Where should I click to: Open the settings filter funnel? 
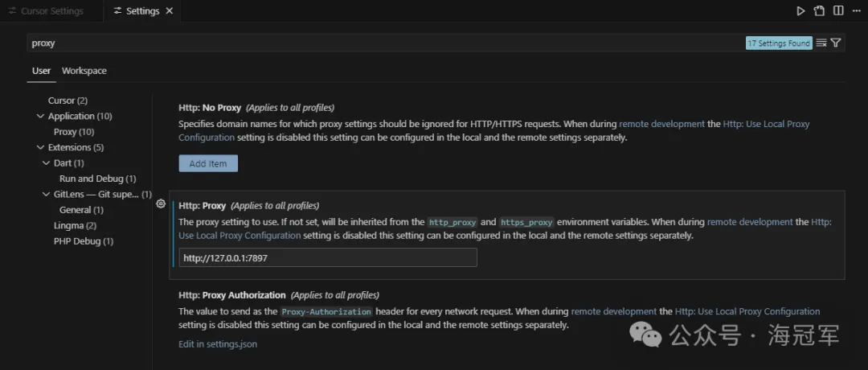(836, 43)
